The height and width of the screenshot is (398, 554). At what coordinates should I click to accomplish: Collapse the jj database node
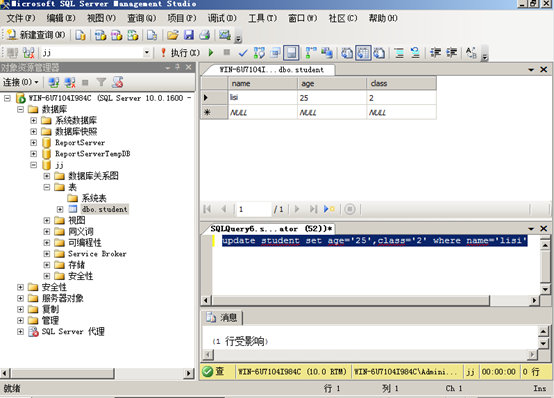pyautogui.click(x=33, y=165)
